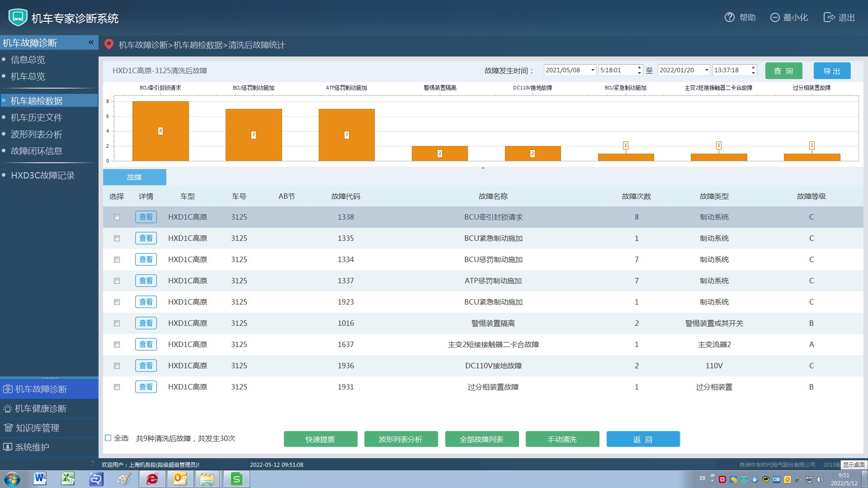This screenshot has width=868, height=488.
Task: Tick checkbox for fault code 1337 row
Action: [x=117, y=281]
